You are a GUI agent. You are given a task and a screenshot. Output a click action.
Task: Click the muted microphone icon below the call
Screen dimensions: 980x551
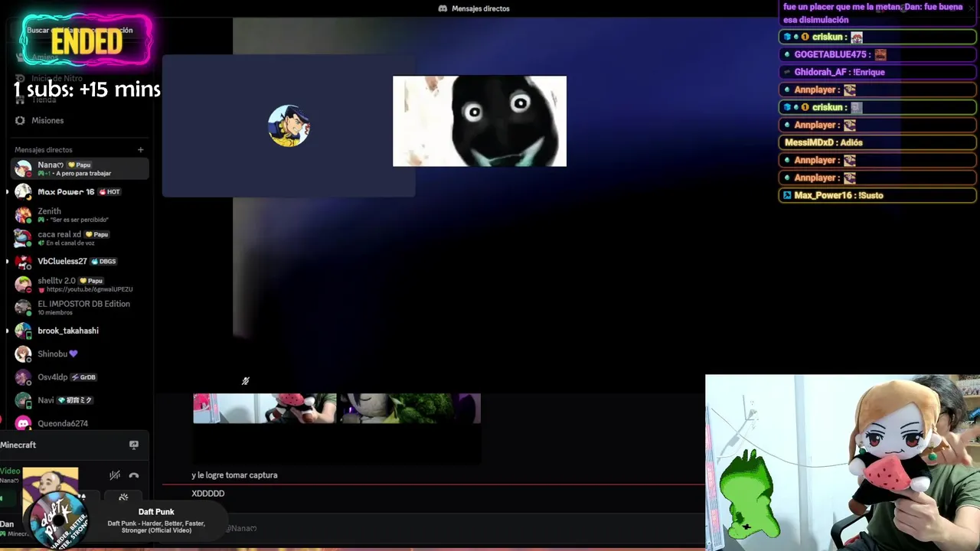pos(246,381)
